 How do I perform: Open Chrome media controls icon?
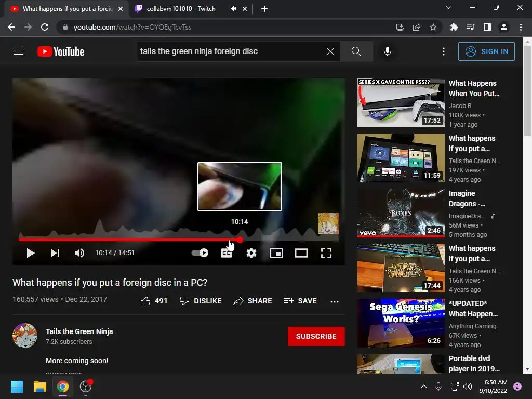pyautogui.click(x=471, y=27)
